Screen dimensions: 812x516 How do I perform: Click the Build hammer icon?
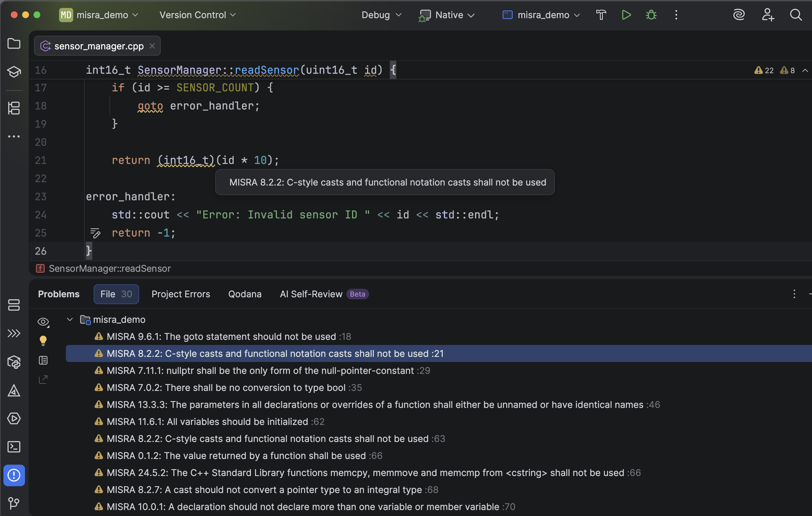point(601,15)
